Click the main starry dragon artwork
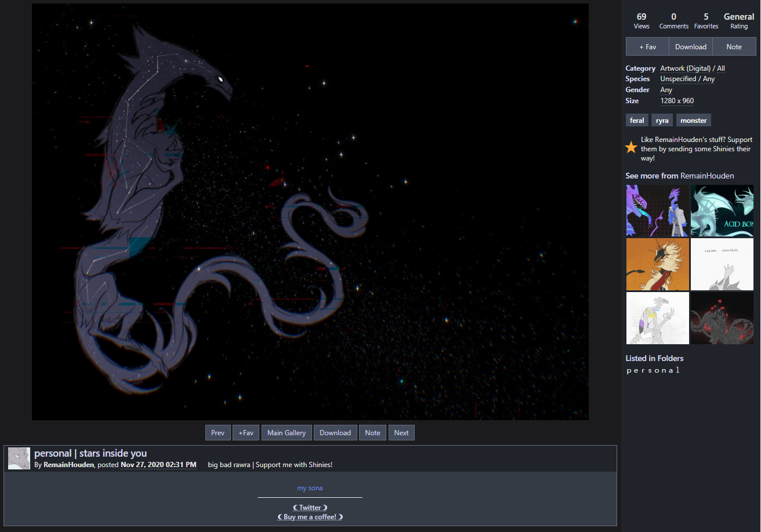This screenshot has height=532, width=761. (x=310, y=212)
